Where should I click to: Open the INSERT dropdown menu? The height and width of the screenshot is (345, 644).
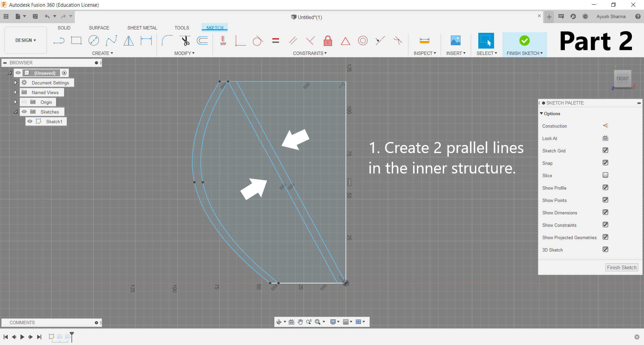tap(456, 53)
